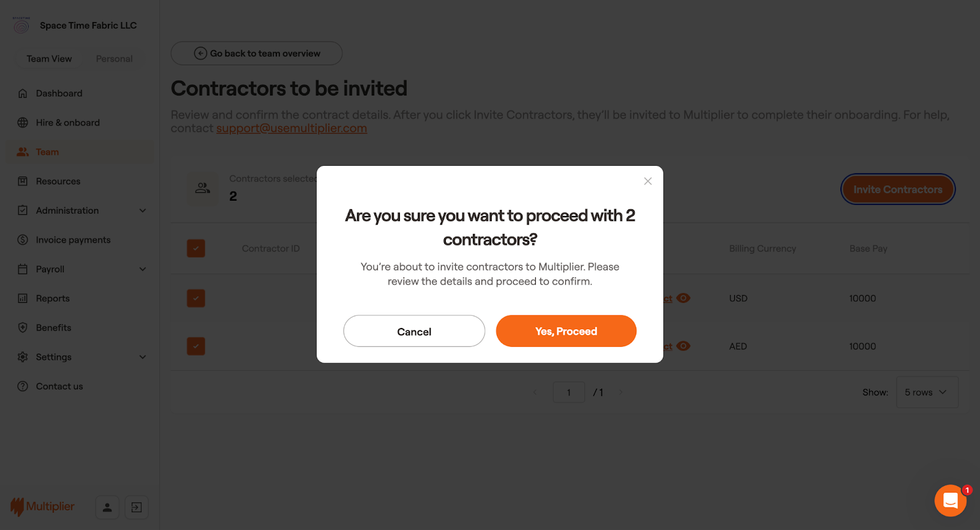Click the Cancel button in dialog

[414, 331]
